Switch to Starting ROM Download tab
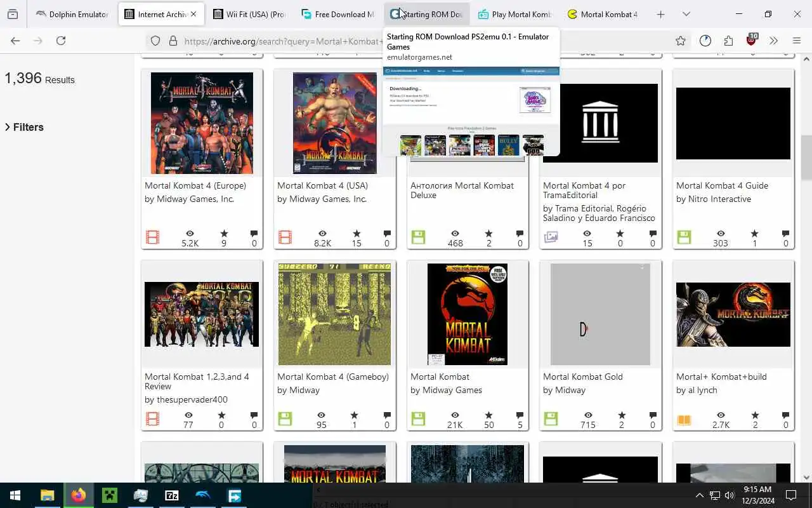 pyautogui.click(x=426, y=14)
